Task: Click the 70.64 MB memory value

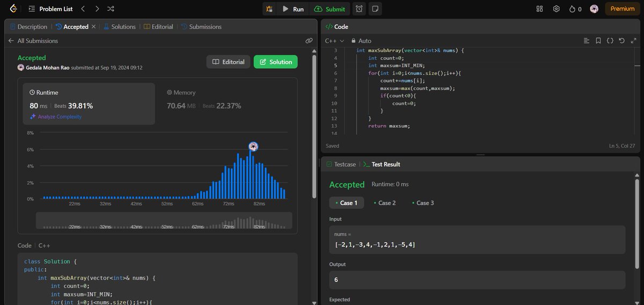Action: [181, 106]
